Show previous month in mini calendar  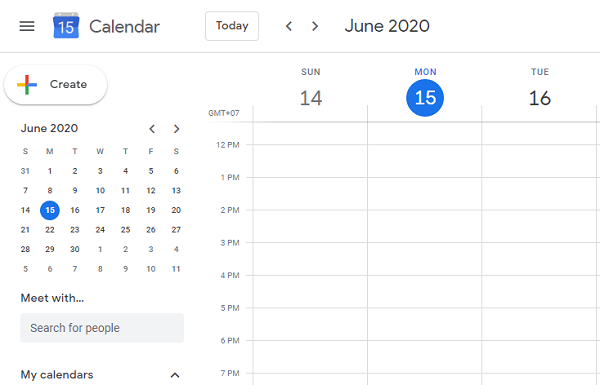(x=152, y=129)
